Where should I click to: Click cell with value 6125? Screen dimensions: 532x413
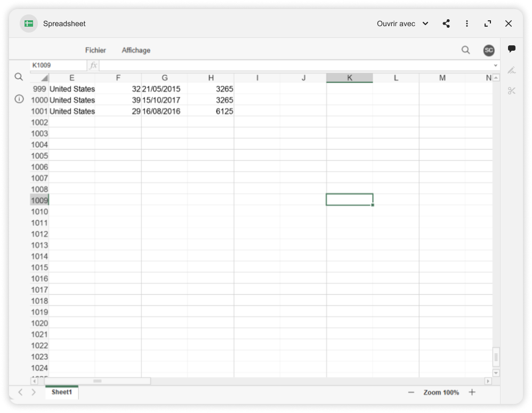[x=211, y=112]
